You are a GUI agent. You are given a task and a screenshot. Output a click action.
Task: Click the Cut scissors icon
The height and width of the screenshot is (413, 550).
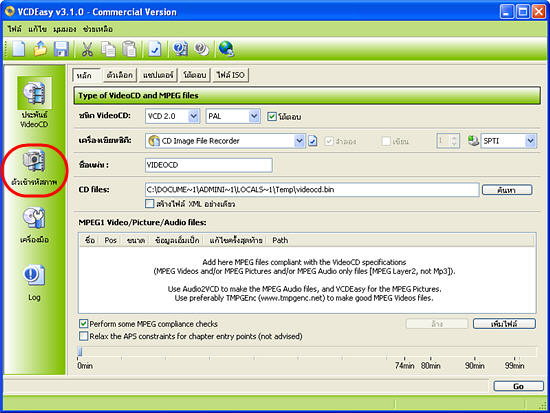[87, 49]
